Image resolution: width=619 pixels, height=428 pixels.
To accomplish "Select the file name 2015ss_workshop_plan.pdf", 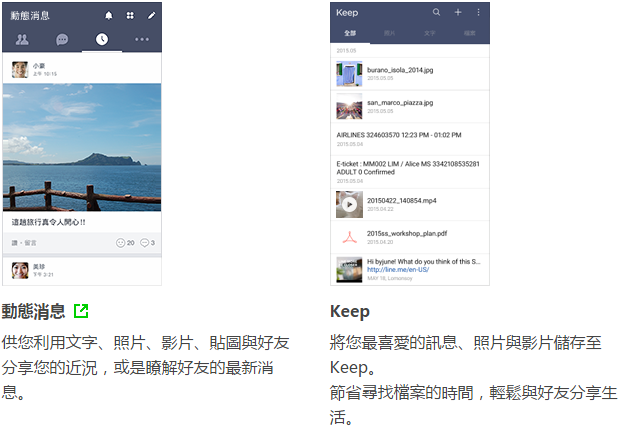I will 407,233.
